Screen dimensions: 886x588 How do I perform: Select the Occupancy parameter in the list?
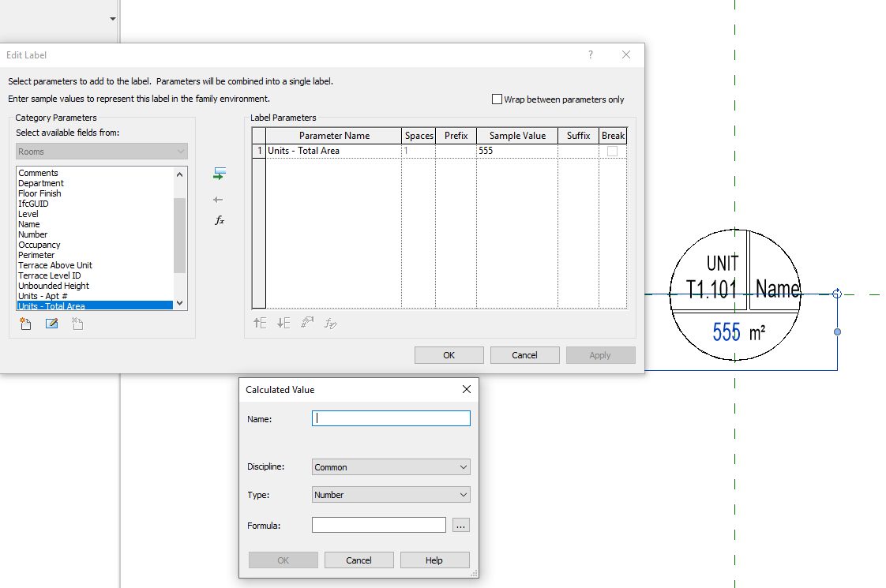pyautogui.click(x=39, y=244)
